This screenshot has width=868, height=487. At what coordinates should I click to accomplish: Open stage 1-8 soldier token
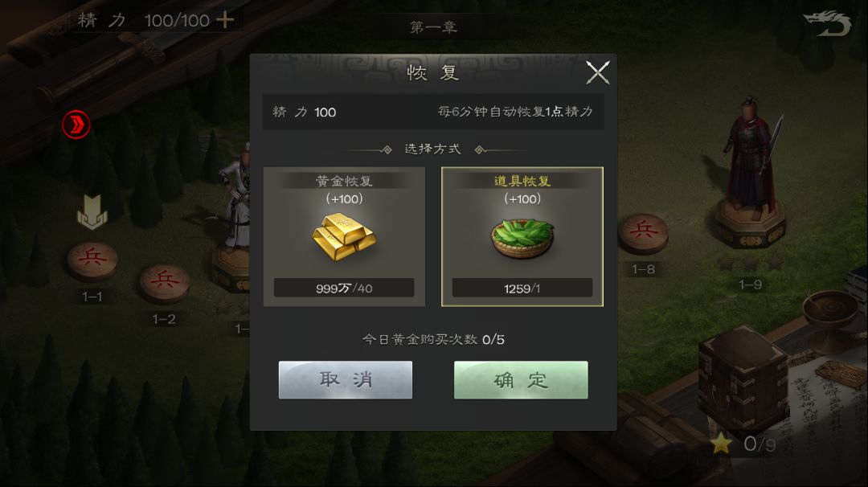click(643, 234)
